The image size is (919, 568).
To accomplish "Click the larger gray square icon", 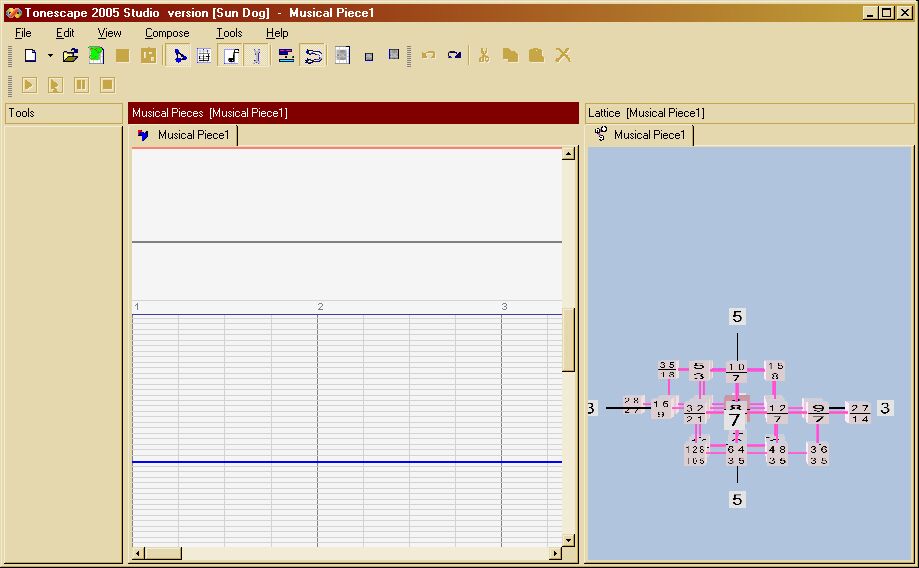I will click(394, 55).
